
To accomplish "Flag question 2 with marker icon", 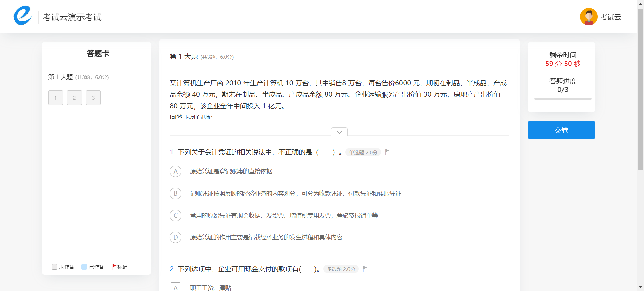I will [x=365, y=268].
